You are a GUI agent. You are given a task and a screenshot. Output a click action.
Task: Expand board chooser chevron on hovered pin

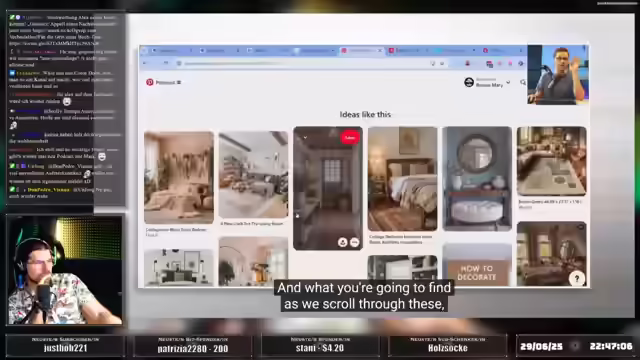(x=305, y=138)
